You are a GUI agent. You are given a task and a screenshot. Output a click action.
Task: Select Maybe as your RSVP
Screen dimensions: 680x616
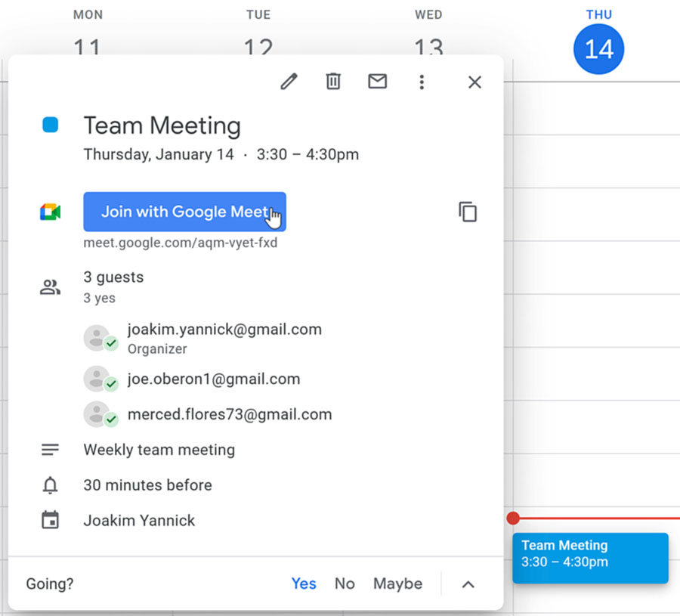pos(397,583)
